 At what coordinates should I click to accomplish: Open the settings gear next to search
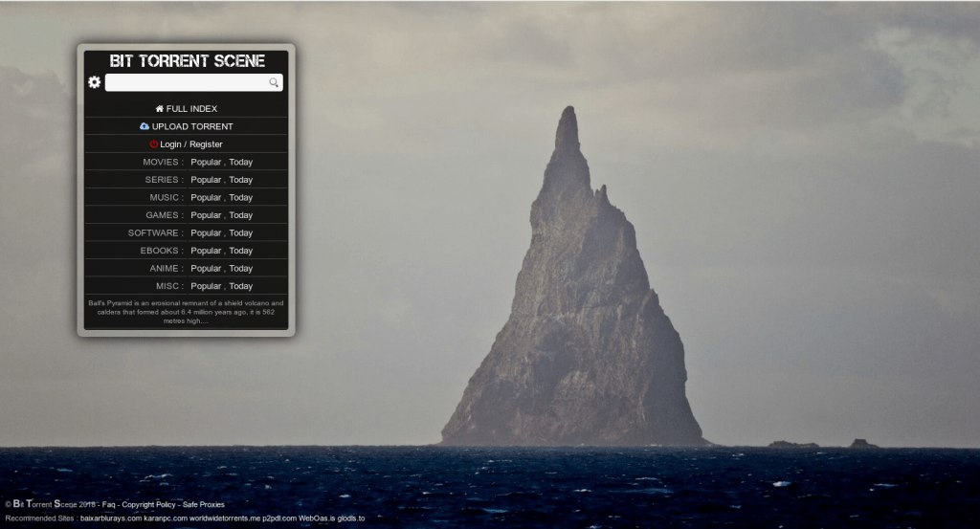point(94,82)
